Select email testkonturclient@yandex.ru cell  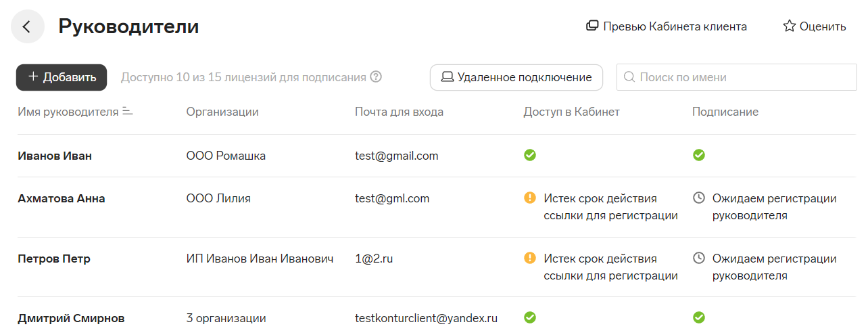pyautogui.click(x=427, y=317)
